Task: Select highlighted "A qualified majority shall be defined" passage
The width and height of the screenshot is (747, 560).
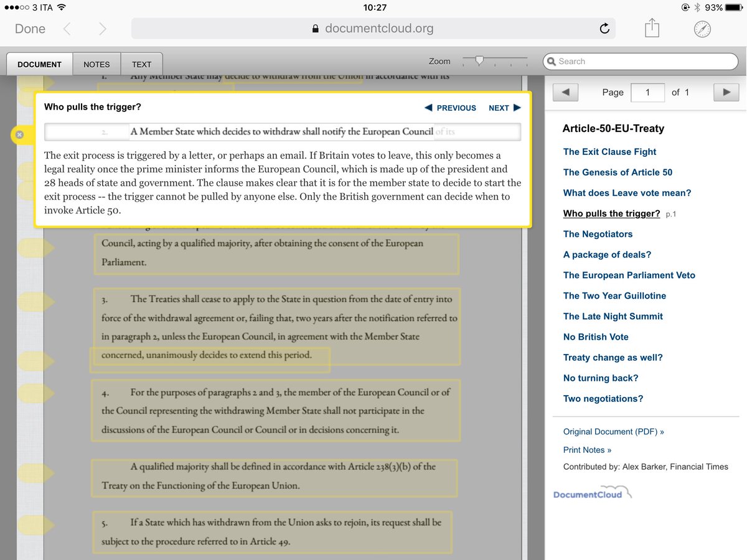Action: pos(274,478)
